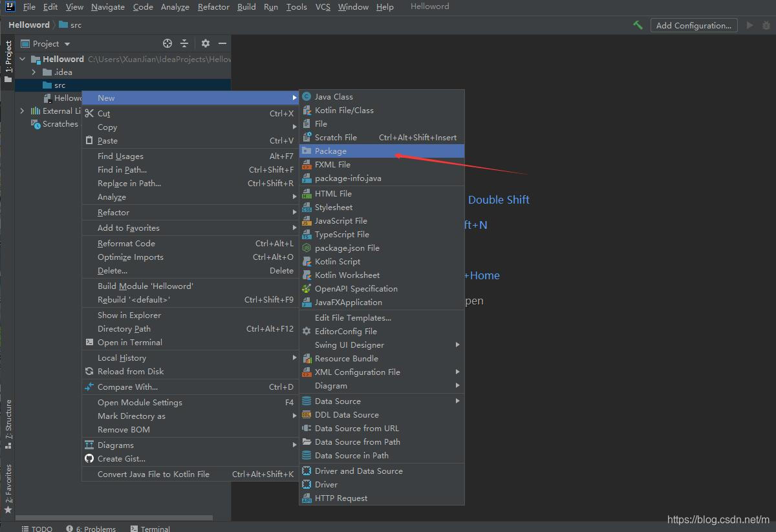
Task: Select Open Module Settings entry
Action: [190, 403]
